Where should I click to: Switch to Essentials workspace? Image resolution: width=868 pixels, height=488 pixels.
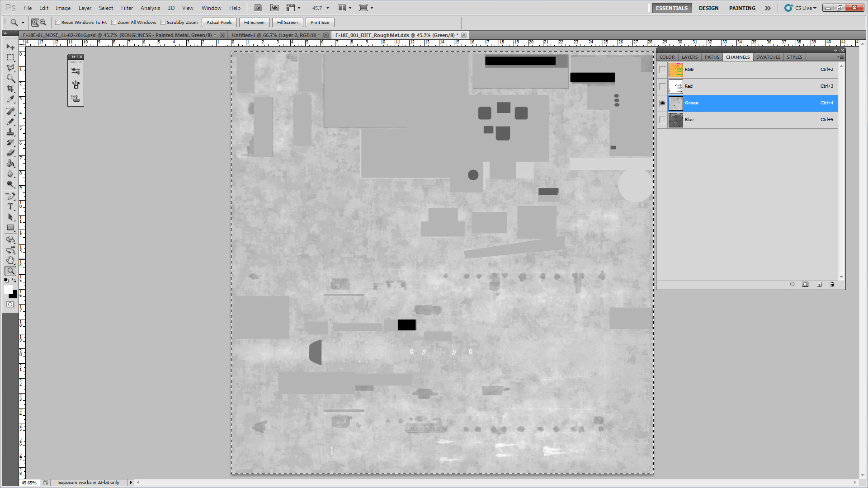[x=671, y=8]
